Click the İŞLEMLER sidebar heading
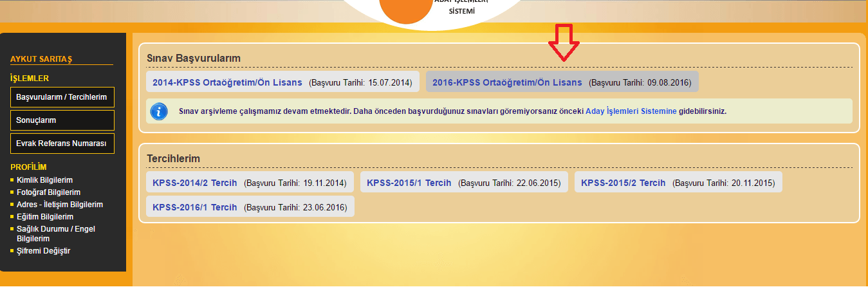 [30, 79]
